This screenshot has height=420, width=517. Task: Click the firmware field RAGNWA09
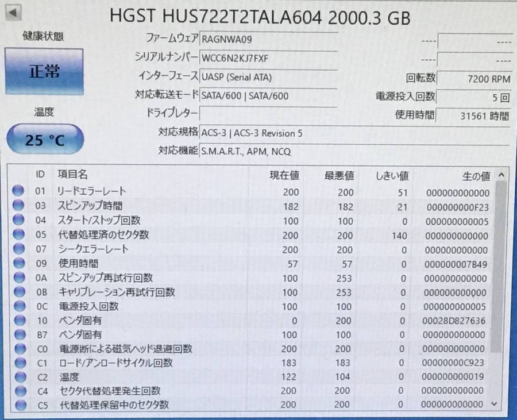tap(268, 40)
